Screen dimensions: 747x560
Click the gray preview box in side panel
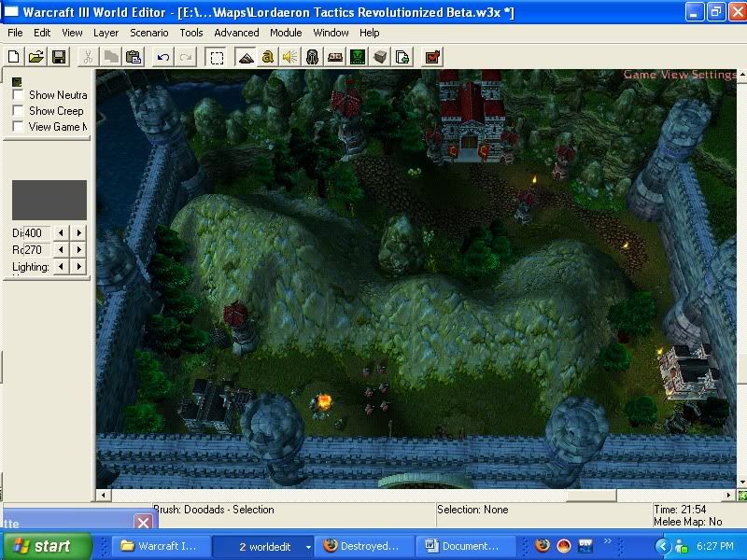click(49, 200)
